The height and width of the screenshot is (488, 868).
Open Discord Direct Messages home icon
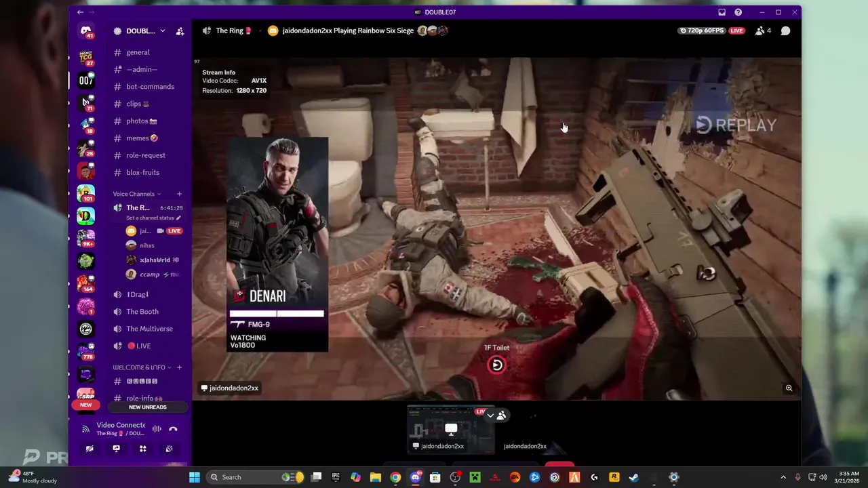85,31
